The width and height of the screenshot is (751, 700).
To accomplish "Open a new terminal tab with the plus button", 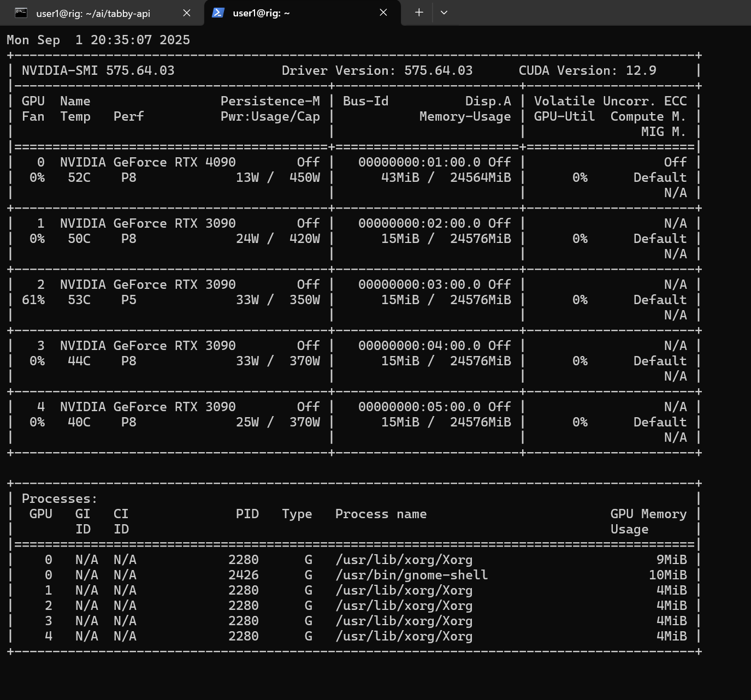I will (419, 13).
